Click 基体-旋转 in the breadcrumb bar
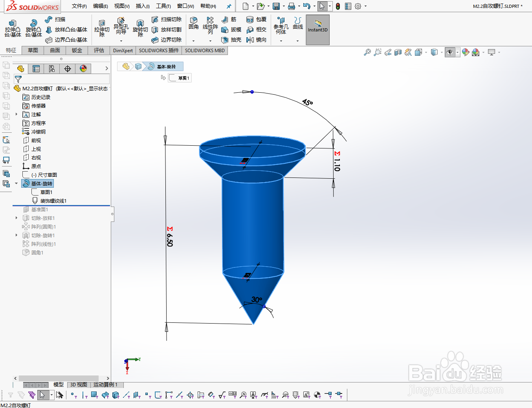 162,66
